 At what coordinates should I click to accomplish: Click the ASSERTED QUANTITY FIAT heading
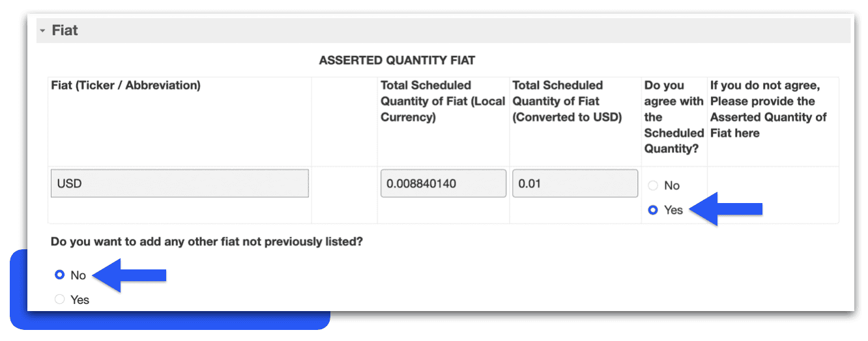click(x=397, y=61)
